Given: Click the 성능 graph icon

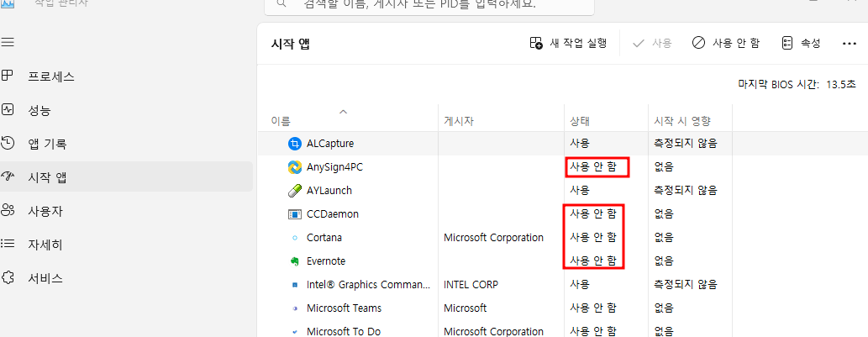Looking at the screenshot, I should point(8,109).
